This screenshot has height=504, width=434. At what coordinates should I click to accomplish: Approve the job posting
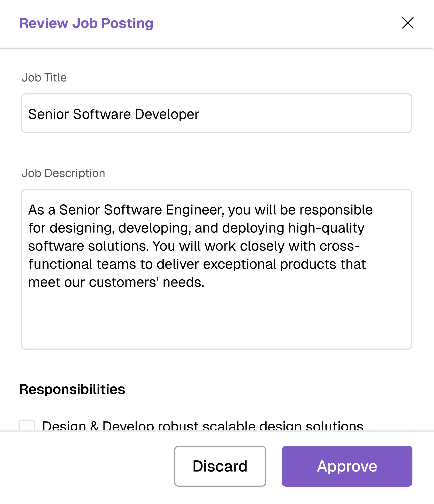347,466
